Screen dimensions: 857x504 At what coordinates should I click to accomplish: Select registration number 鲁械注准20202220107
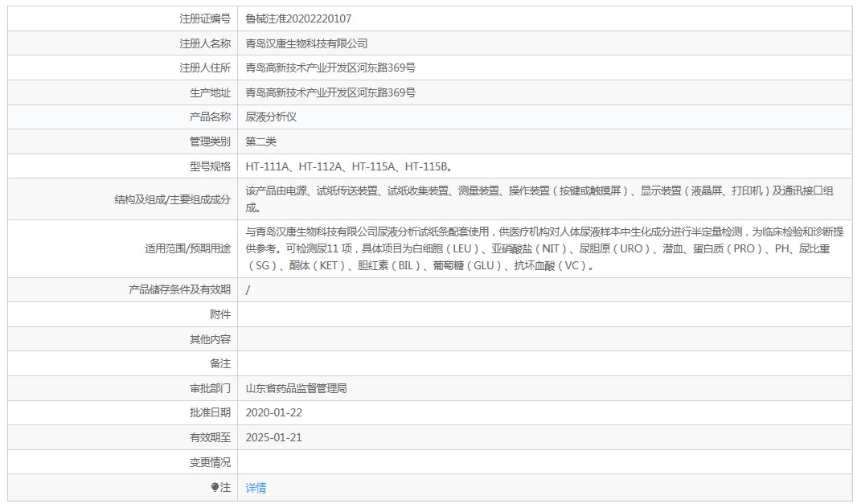[x=298, y=18]
